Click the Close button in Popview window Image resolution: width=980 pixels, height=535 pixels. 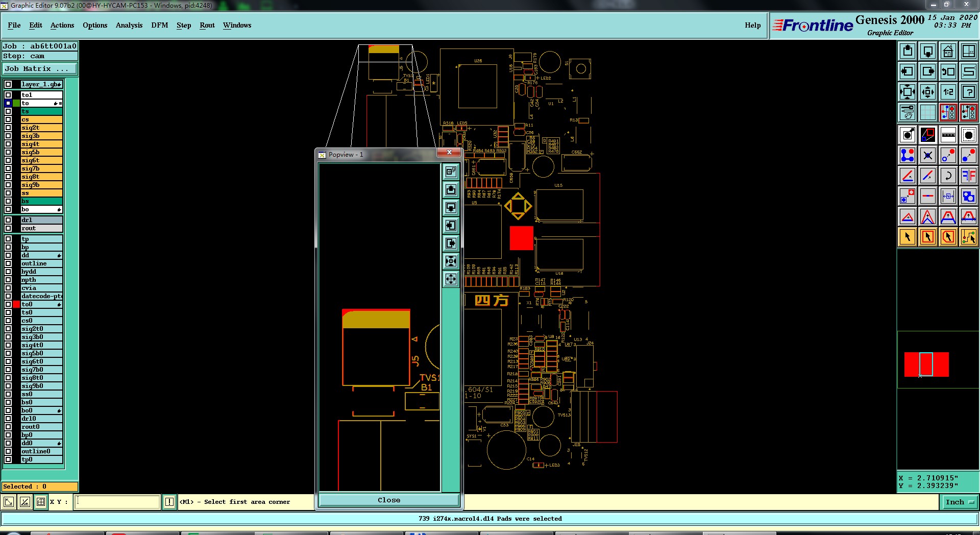tap(389, 500)
